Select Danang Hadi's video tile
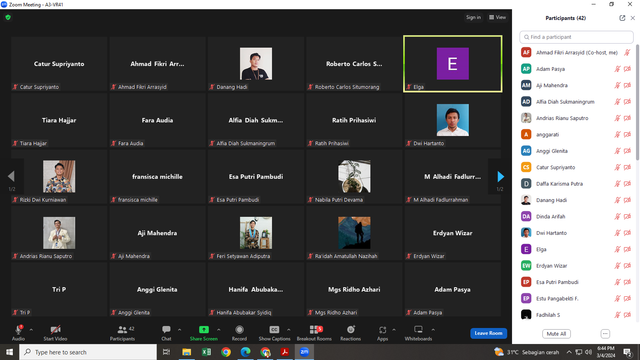640x360 pixels. coord(256,64)
